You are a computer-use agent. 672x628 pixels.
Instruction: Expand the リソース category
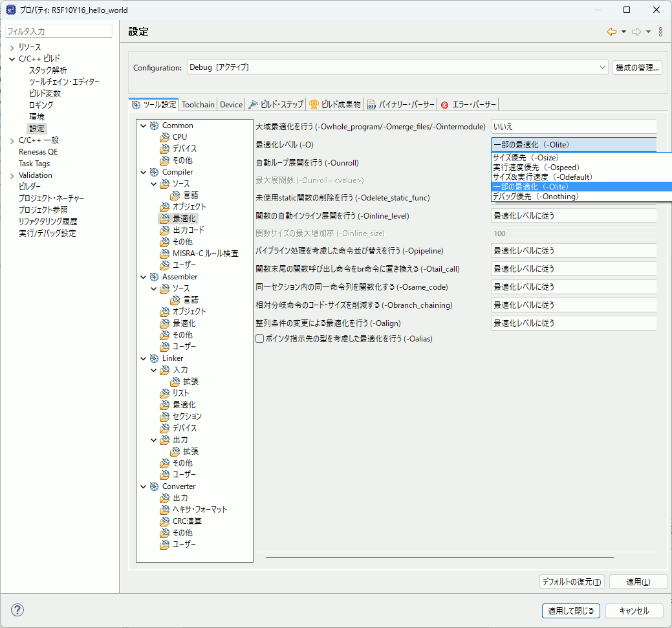click(12, 47)
